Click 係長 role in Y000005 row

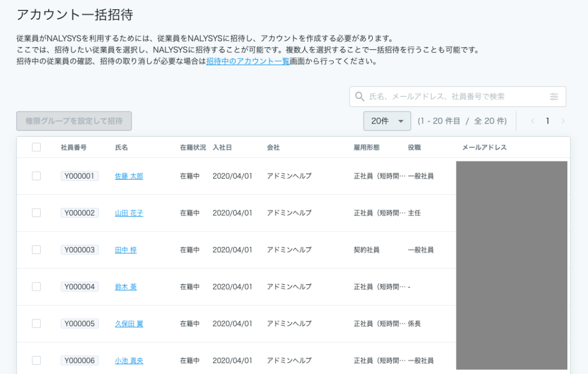pyautogui.click(x=415, y=323)
